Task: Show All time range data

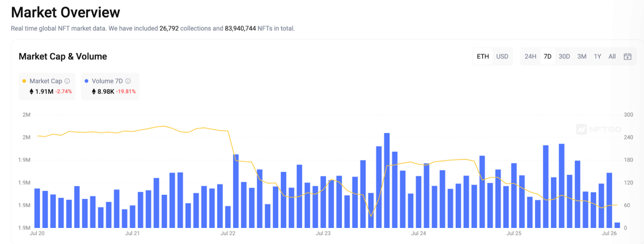Action: 612,56
